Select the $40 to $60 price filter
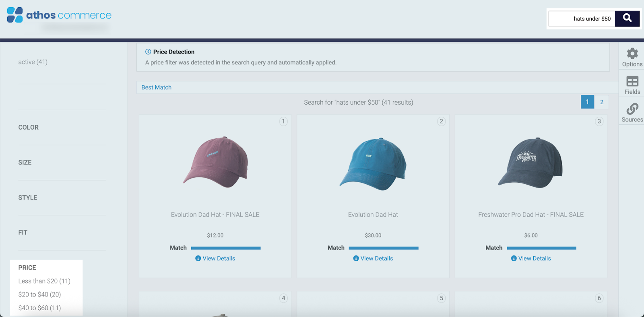644x317 pixels. point(39,308)
